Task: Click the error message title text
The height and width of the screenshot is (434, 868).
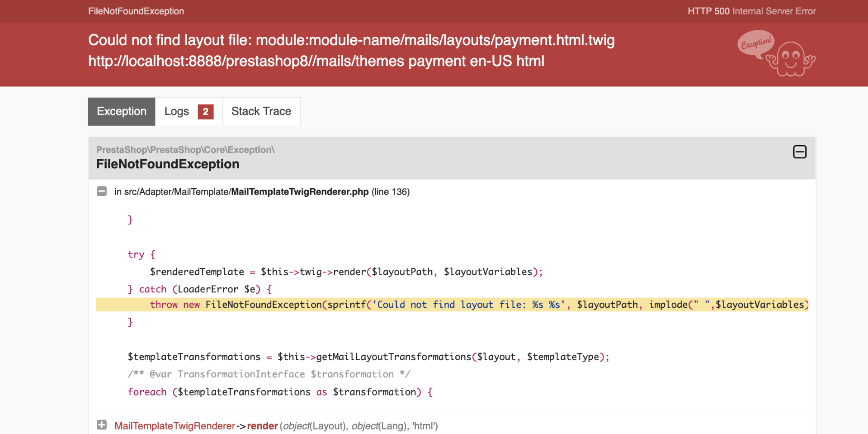Action: (351, 50)
